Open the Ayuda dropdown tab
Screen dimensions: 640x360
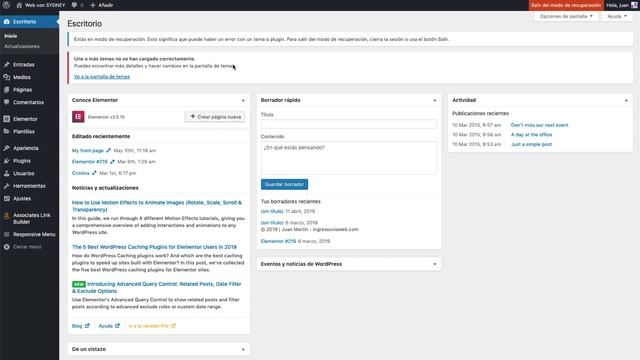point(617,16)
